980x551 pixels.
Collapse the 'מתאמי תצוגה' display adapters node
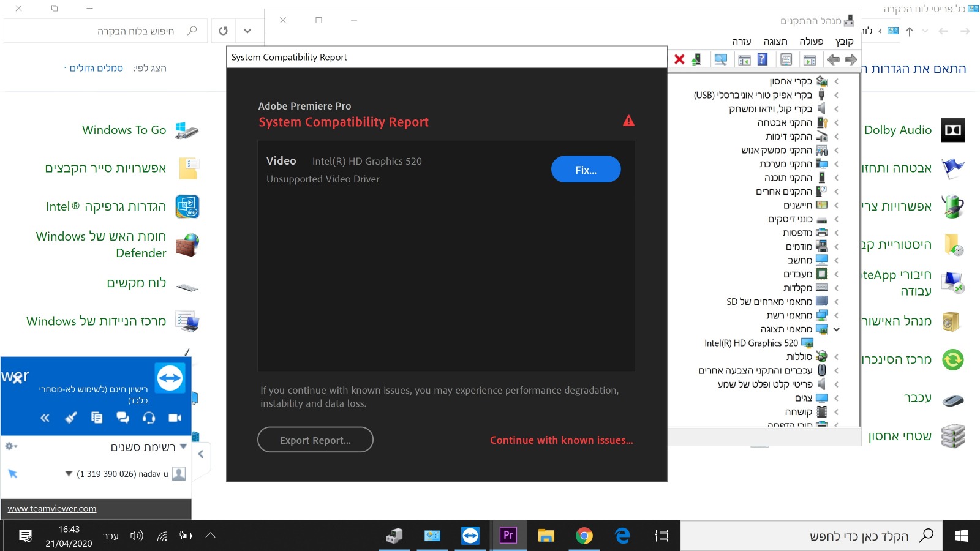tap(837, 329)
